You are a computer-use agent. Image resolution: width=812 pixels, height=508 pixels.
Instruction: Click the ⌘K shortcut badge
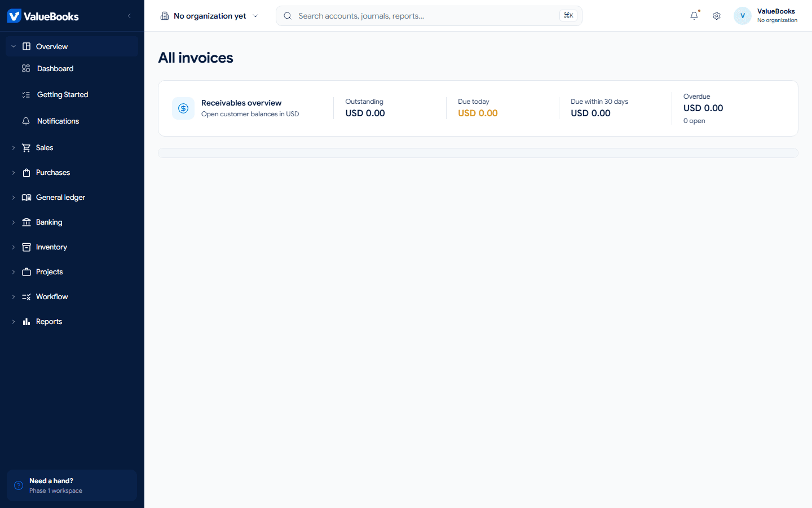click(x=568, y=16)
